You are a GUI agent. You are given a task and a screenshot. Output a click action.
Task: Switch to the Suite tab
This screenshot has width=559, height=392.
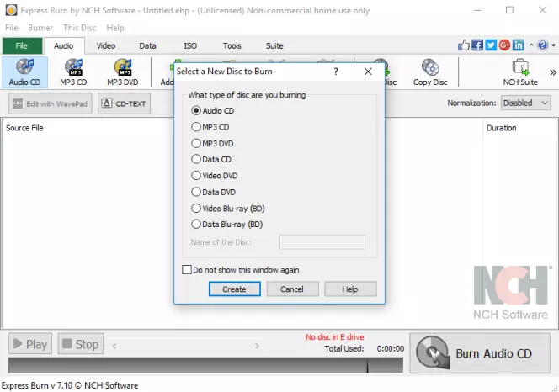[274, 45]
